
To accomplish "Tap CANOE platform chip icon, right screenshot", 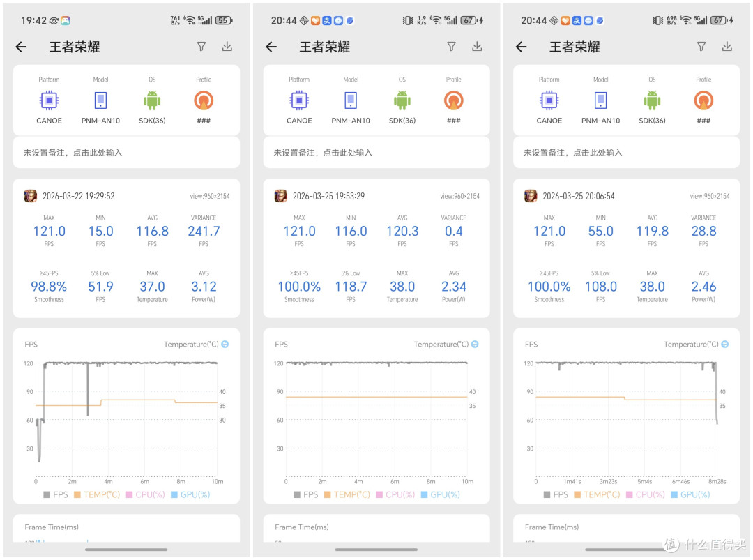I will point(549,101).
